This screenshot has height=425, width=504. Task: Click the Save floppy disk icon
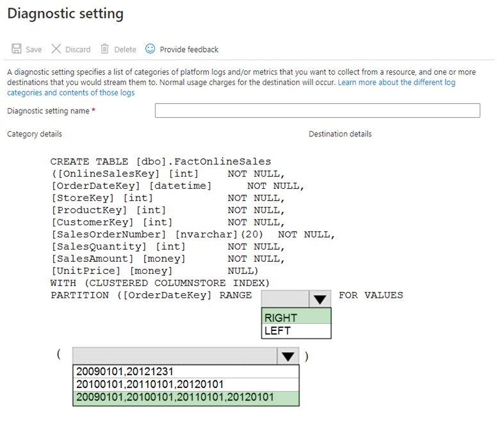coord(17,49)
